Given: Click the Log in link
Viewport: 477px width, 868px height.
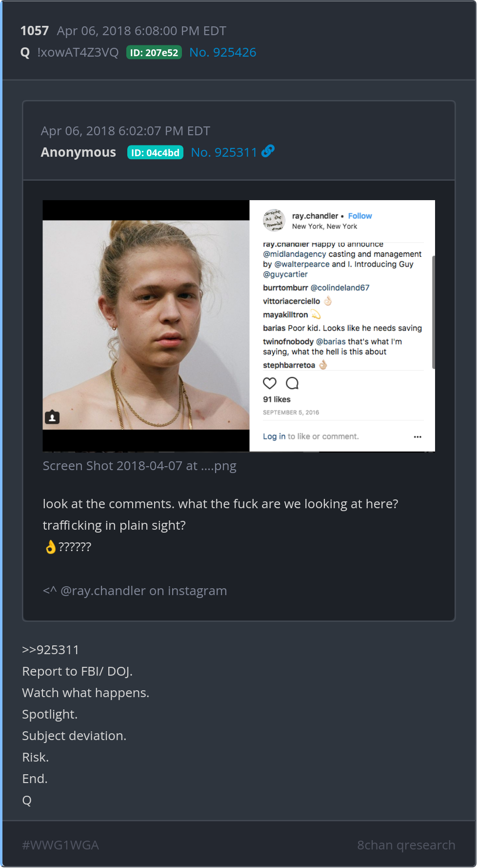Looking at the screenshot, I should [274, 436].
